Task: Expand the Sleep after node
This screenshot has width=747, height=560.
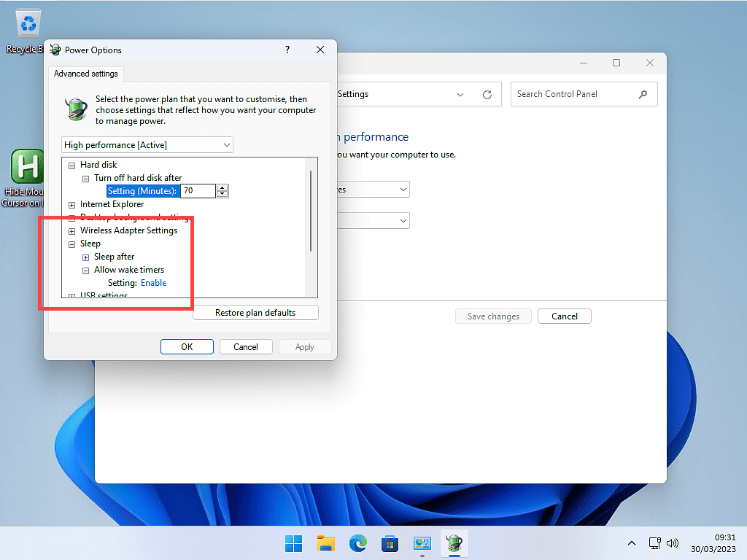Action: click(x=86, y=257)
